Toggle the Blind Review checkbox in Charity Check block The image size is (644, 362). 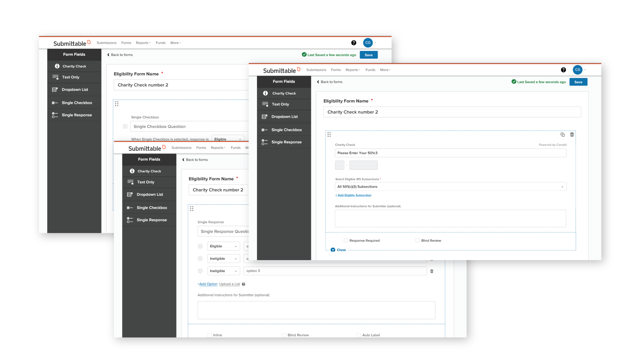418,240
